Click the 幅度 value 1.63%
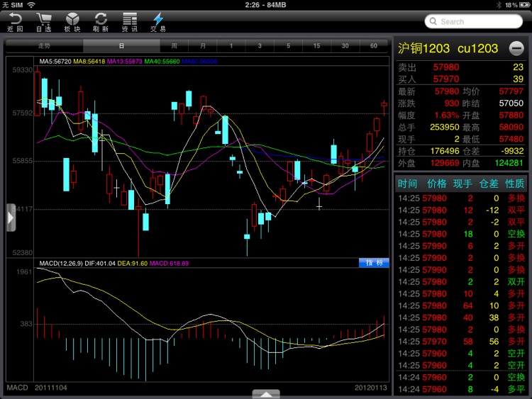The height and width of the screenshot is (399, 532). 446,116
